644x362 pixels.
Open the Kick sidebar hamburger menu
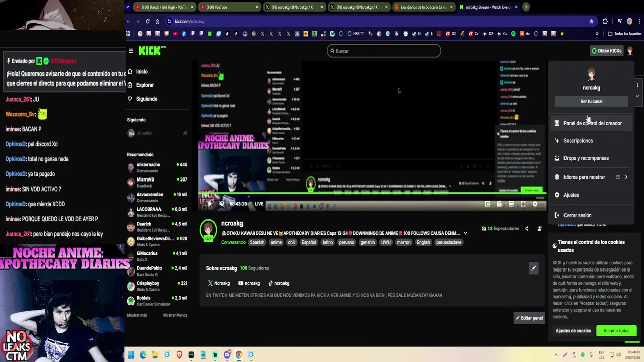pos(131,51)
